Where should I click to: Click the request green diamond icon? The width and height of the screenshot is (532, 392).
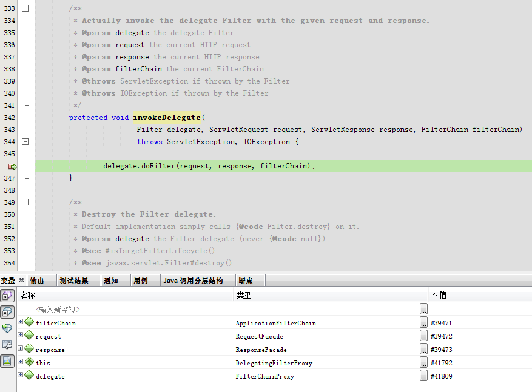point(29,335)
